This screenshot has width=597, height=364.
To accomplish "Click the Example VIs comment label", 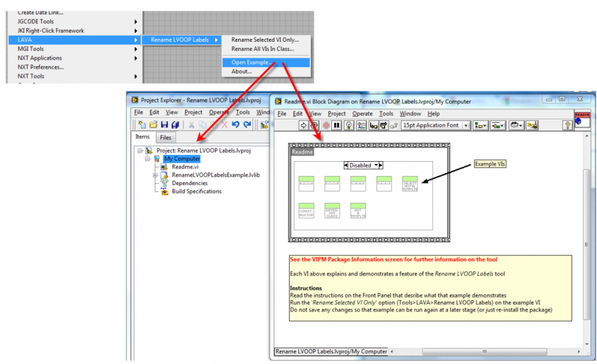I will click(490, 164).
